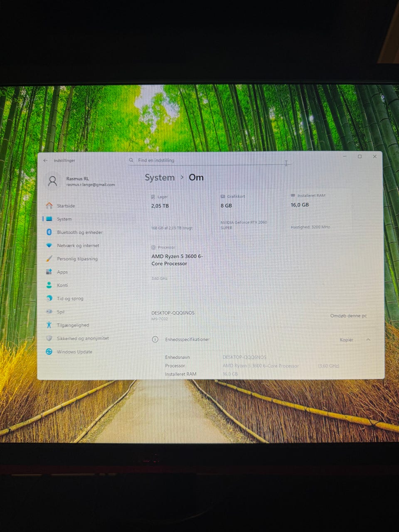Click the AMD Ryzen 5 3600 6-Core Processor card text

177,260
